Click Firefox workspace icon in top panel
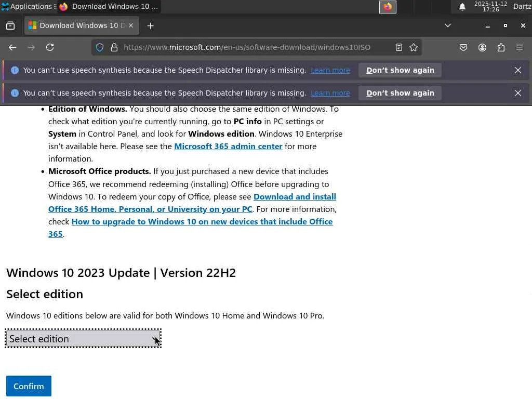This screenshot has height=399, width=532. pyautogui.click(x=388, y=7)
